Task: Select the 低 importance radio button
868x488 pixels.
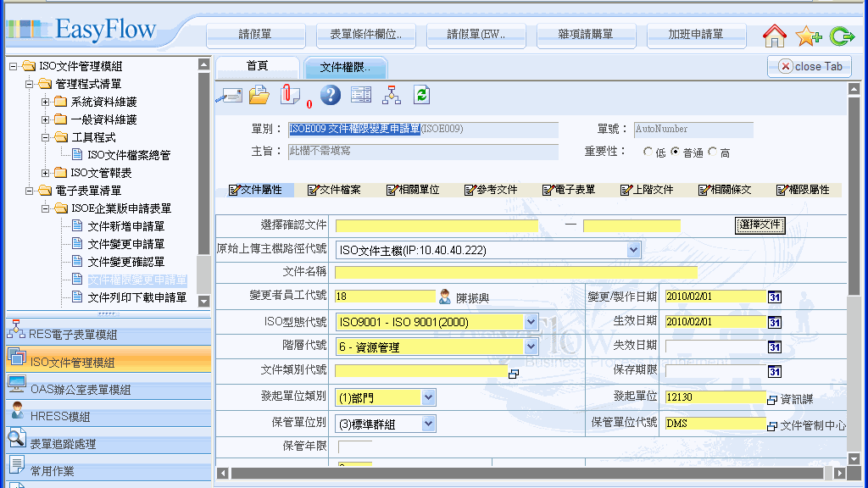Action: click(648, 152)
